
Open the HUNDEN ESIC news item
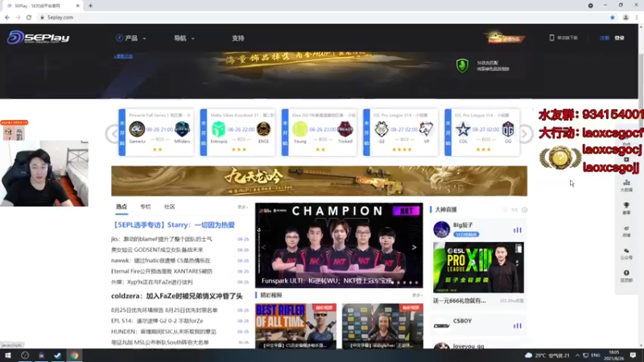coord(163,331)
